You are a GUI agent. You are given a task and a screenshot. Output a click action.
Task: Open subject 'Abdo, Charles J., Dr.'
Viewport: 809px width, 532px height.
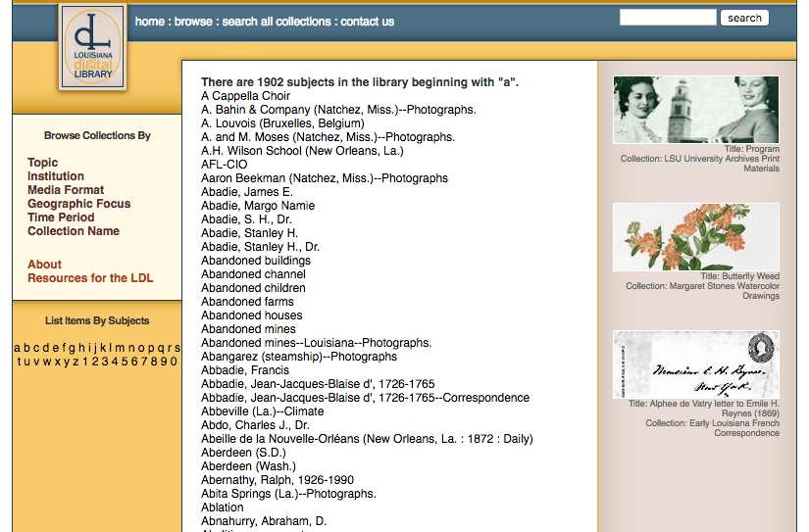[255, 425]
